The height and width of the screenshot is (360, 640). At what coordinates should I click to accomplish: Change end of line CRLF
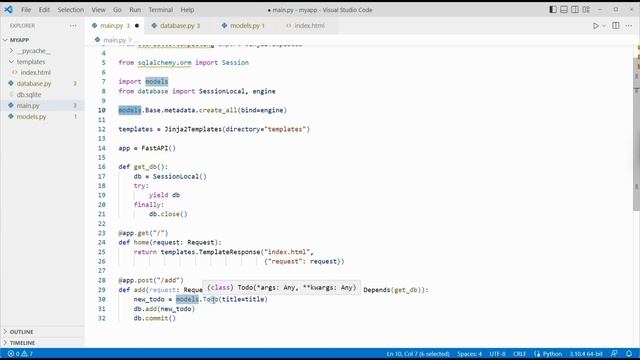pos(519,354)
